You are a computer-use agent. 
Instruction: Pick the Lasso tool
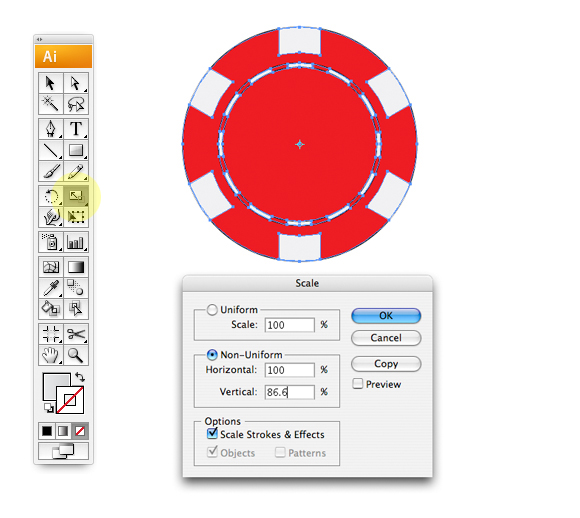[x=76, y=104]
